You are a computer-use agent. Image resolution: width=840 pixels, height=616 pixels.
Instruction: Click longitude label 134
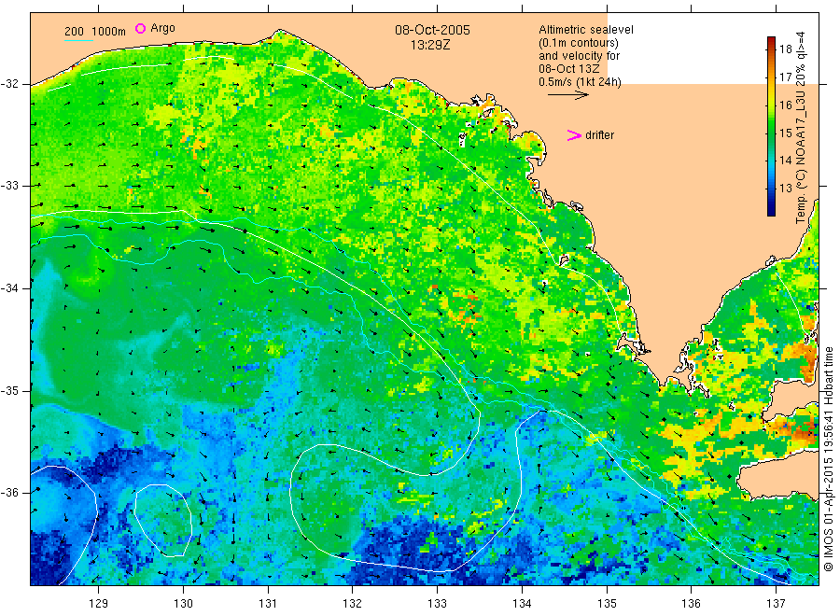point(522,604)
